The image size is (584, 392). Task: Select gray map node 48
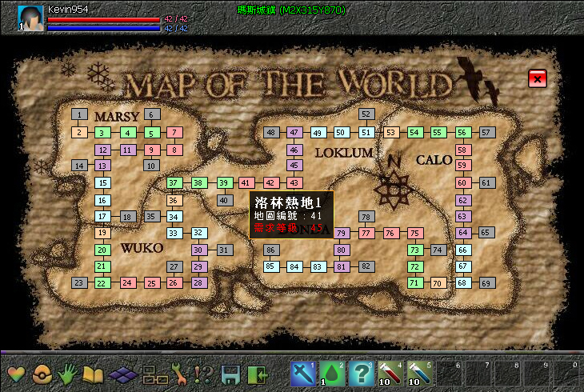(x=271, y=132)
